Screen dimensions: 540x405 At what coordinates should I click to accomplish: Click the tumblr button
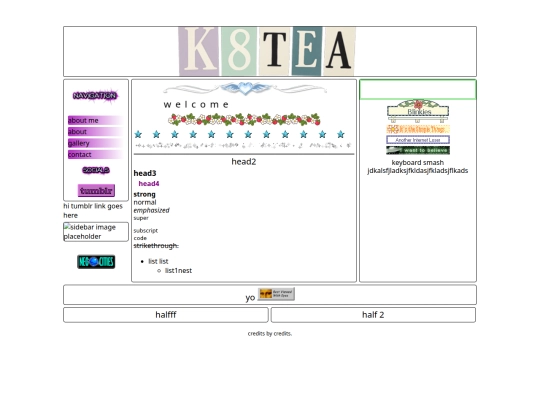pos(96,190)
